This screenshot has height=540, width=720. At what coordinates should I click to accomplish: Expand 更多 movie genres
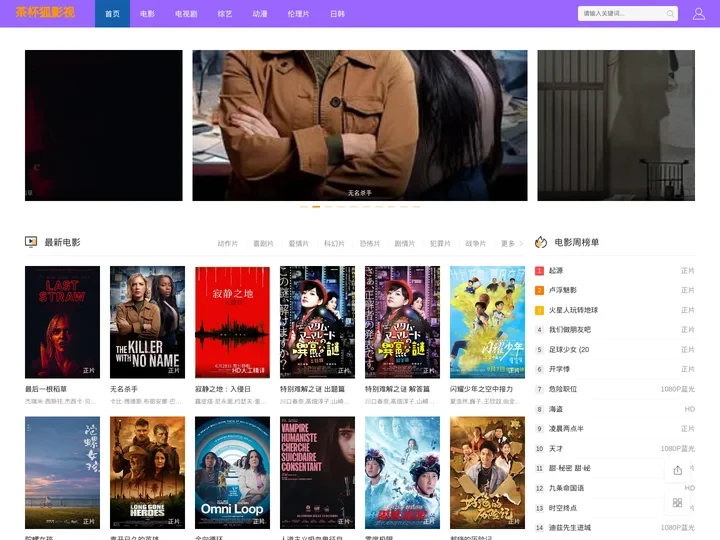[512, 243]
